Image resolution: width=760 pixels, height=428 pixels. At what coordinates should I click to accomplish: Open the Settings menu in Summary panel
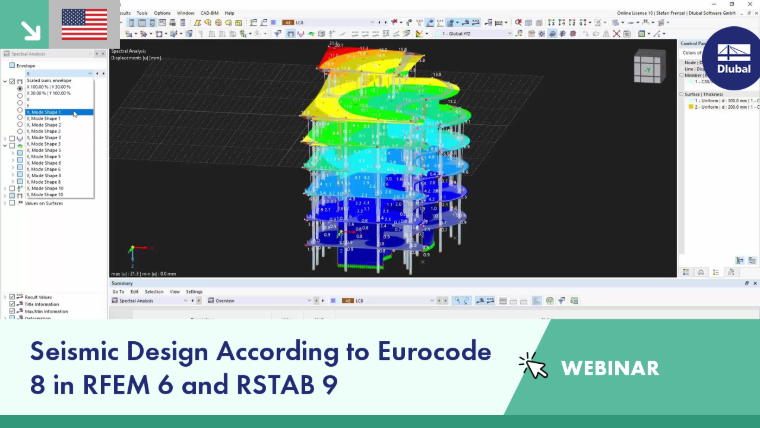(194, 292)
